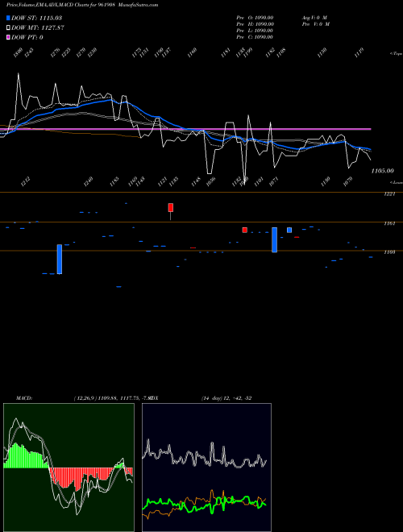Click the Pre L: 1090.00 value

click(x=255, y=31)
